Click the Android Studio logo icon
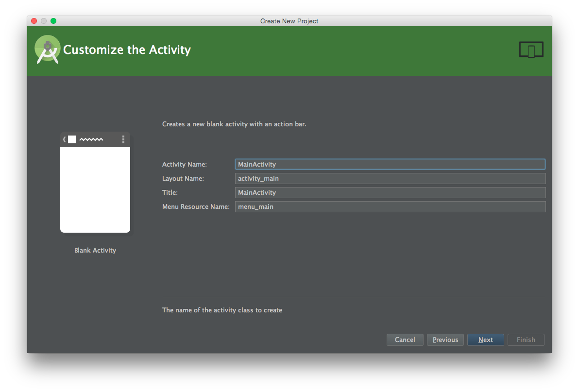579x392 pixels. [x=48, y=50]
